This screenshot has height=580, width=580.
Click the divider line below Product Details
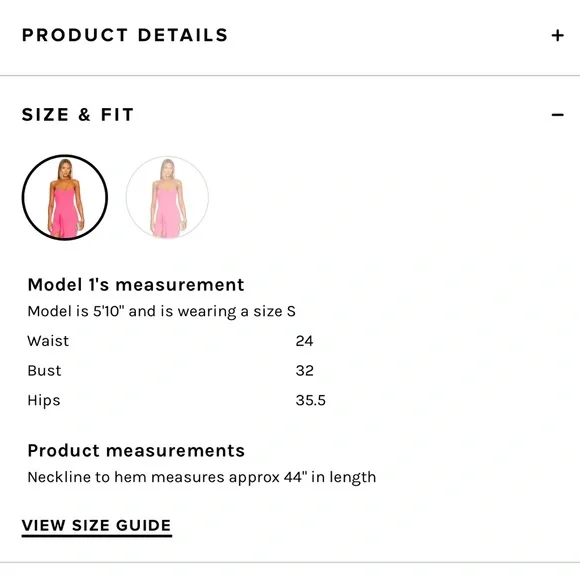coord(290,75)
